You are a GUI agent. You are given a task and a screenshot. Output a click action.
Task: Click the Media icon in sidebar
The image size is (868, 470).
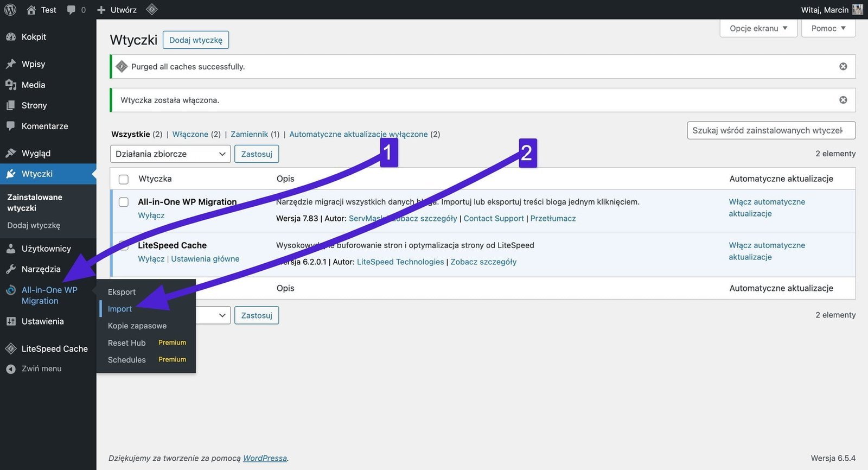[11, 85]
